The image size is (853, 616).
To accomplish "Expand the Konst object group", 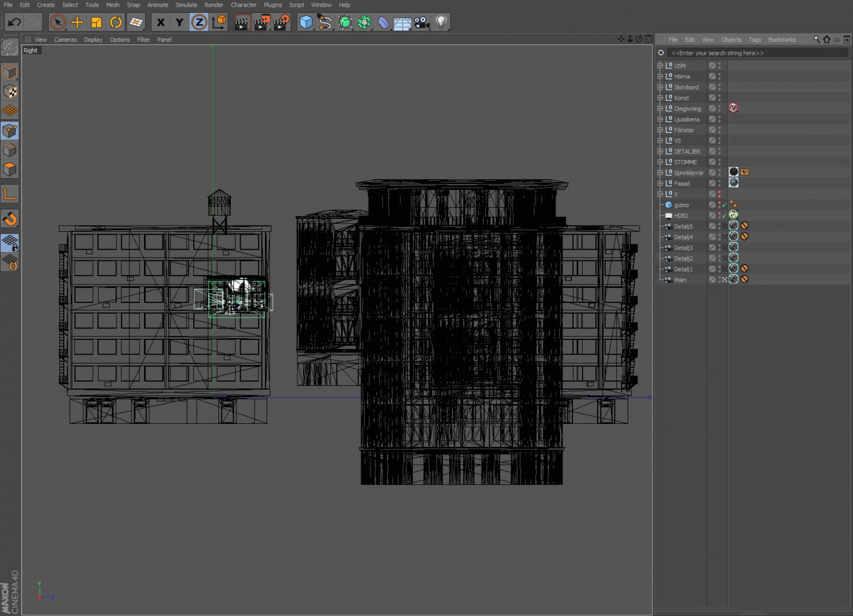I will (x=660, y=97).
